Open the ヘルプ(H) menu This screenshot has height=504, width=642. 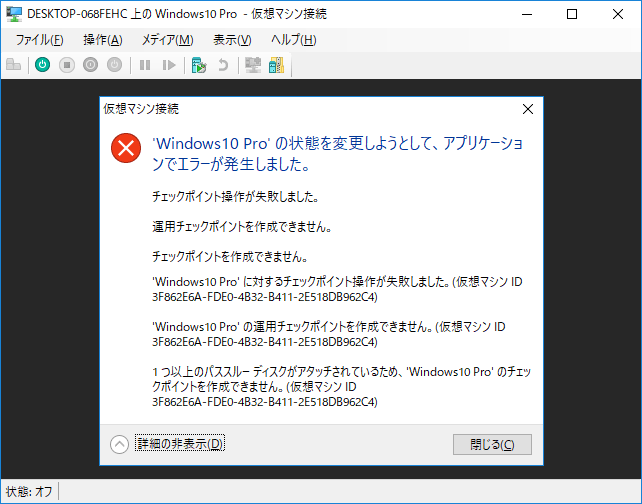(294, 40)
